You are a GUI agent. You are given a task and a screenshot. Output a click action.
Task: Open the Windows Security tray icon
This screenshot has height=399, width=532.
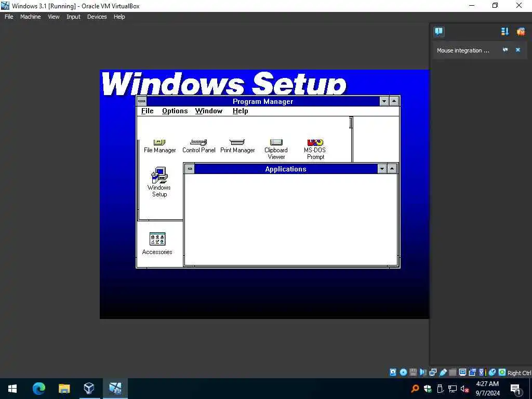pos(428,389)
